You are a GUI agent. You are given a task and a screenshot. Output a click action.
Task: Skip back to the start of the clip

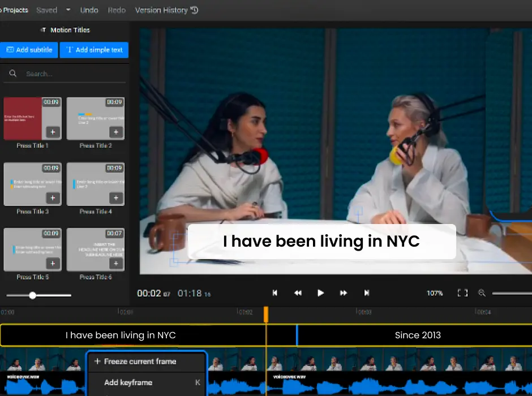(x=275, y=293)
